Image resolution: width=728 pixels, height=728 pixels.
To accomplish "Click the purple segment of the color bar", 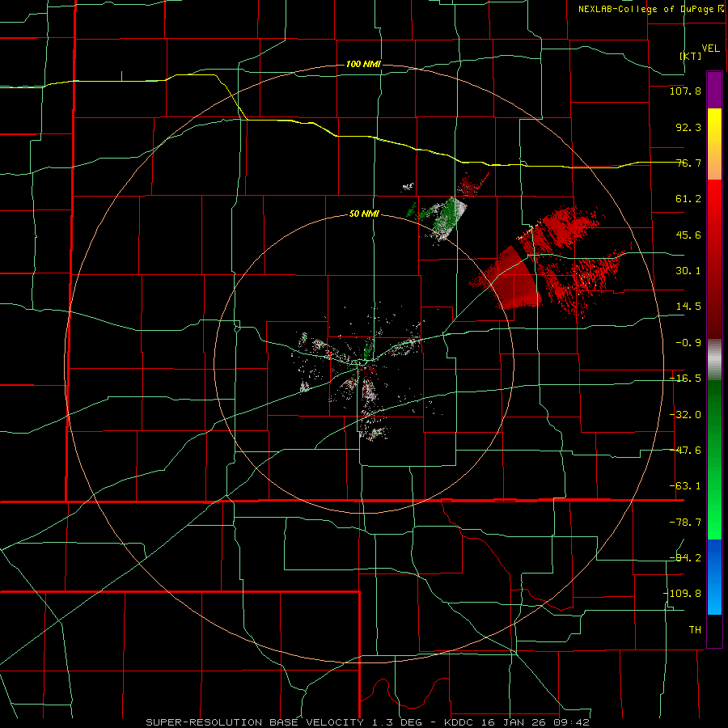I will pos(714,90).
